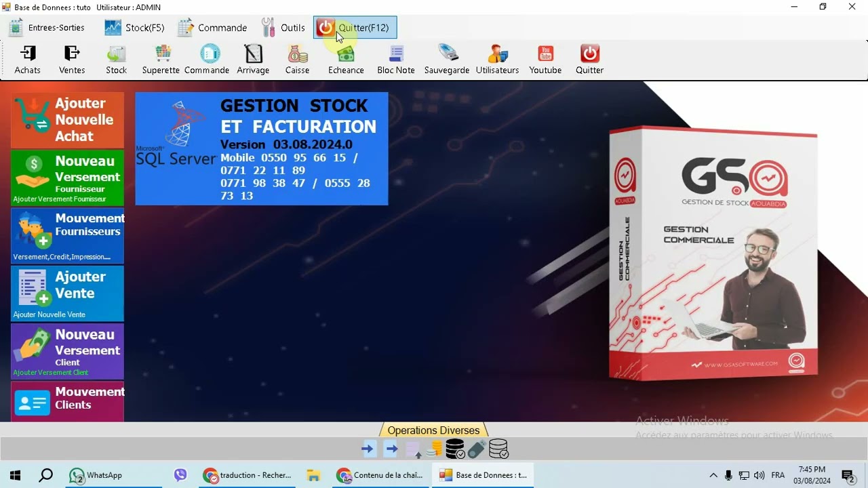Switch to the Contenu de la chaîne Chrome window
This screenshot has height=488, width=868.
click(380, 475)
